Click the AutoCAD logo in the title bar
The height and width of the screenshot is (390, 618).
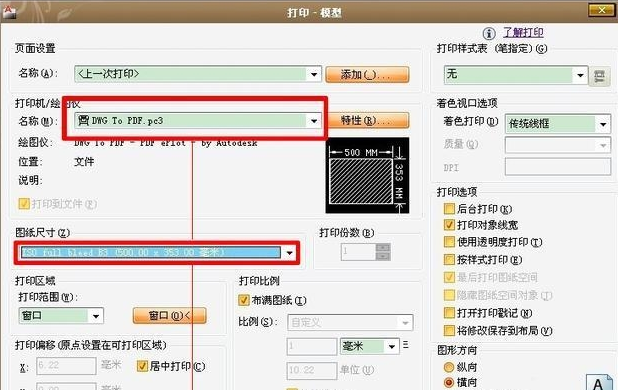(x=9, y=12)
